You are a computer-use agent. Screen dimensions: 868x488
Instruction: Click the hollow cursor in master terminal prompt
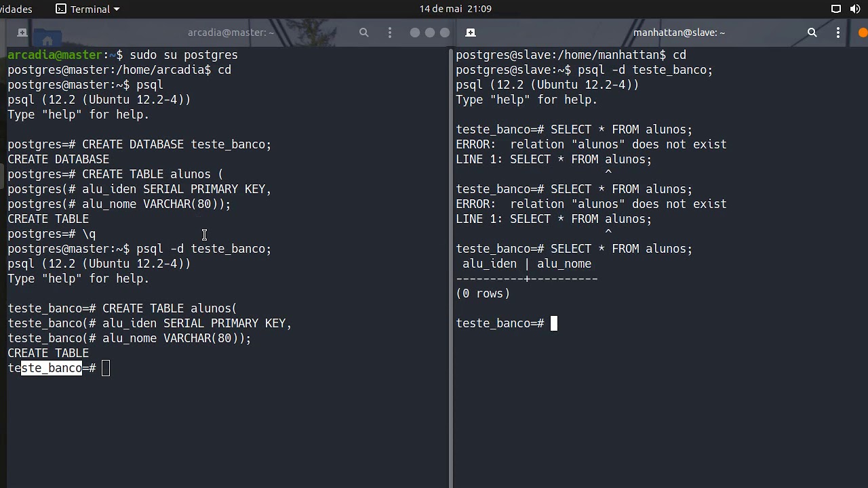(x=106, y=368)
